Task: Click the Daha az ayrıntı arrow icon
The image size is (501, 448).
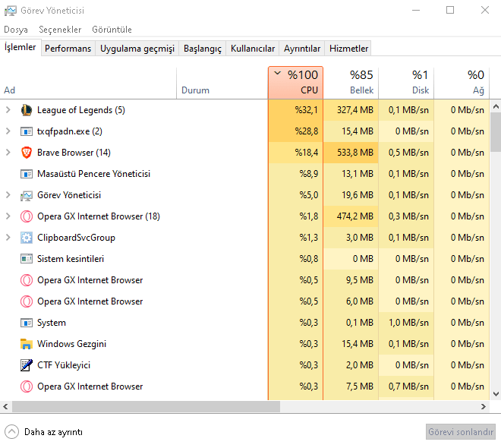Action: (12, 432)
